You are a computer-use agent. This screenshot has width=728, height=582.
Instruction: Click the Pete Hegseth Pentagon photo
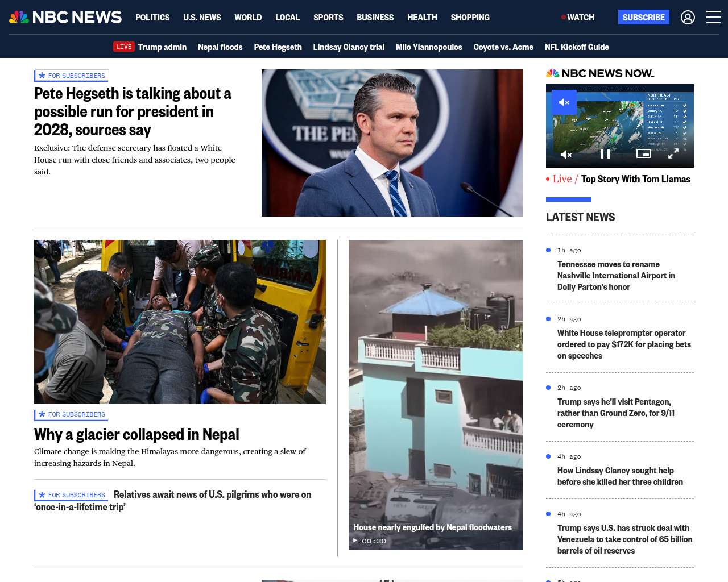point(392,143)
